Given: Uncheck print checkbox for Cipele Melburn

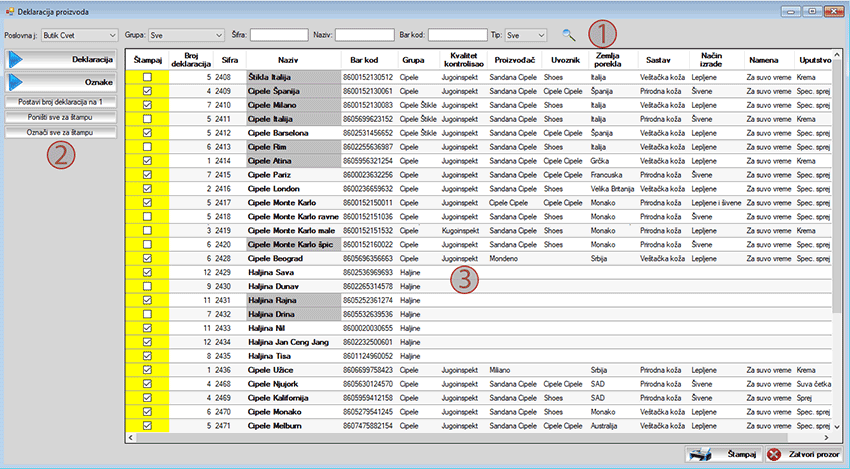Looking at the screenshot, I should coord(147,426).
